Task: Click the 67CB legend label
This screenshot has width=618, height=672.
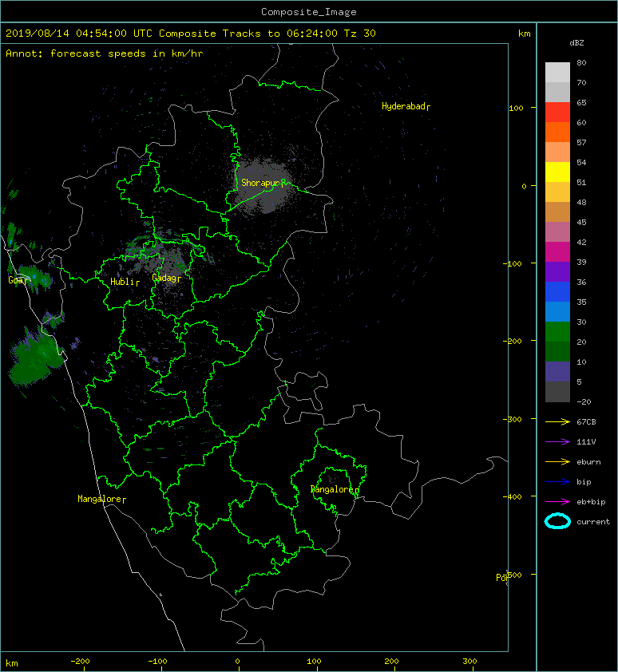Action: pos(586,421)
